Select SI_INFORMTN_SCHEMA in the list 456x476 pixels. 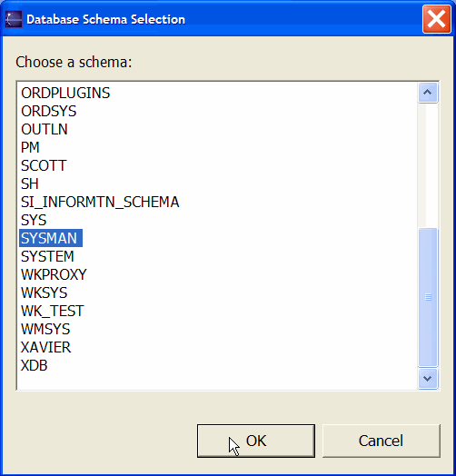pos(100,203)
